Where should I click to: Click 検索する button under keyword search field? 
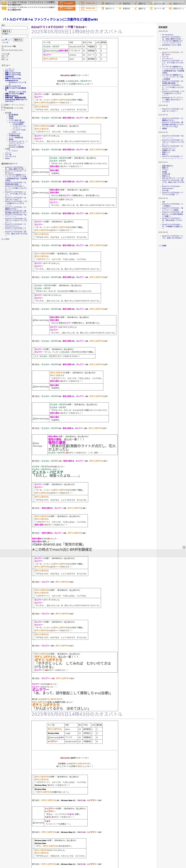(6, 31)
